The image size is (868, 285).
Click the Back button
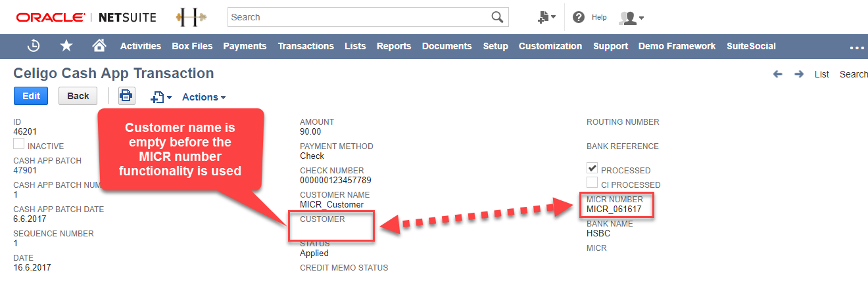[78, 96]
